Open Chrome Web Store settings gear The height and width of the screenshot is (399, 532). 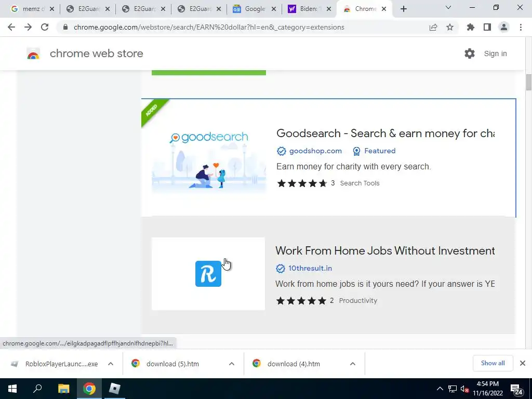tap(470, 54)
